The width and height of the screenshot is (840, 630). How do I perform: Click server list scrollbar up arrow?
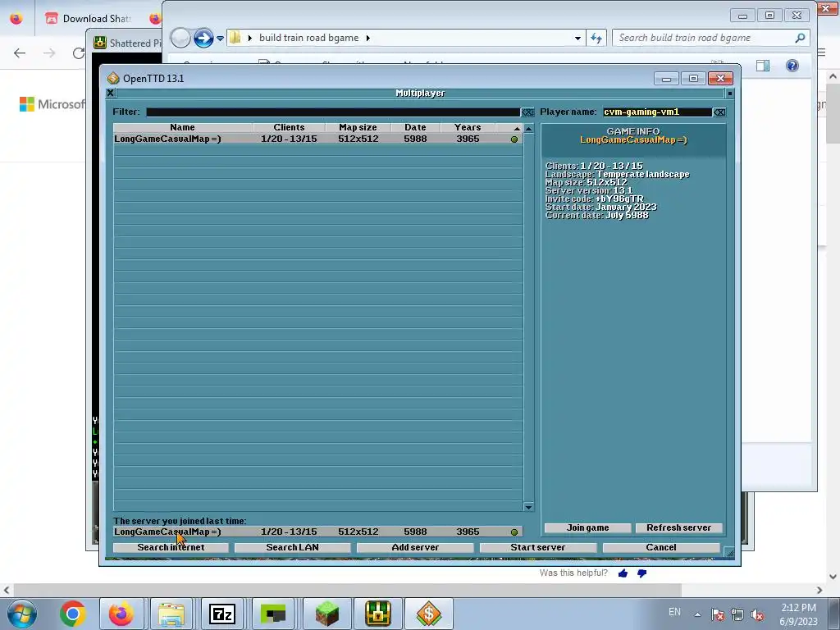coord(529,129)
